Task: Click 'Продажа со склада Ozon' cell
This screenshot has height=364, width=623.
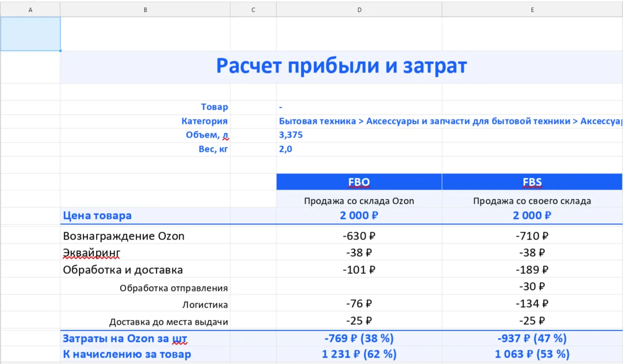Action: (359, 201)
